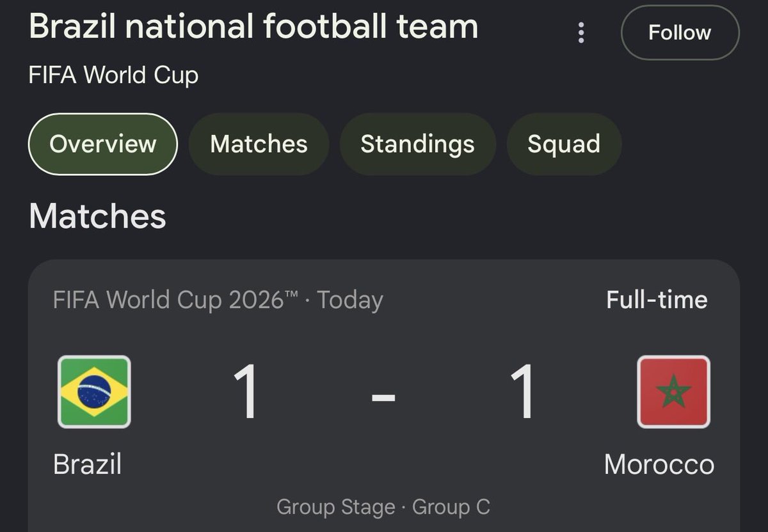The image size is (768, 532).
Task: View the Squad tab
Action: 564,144
